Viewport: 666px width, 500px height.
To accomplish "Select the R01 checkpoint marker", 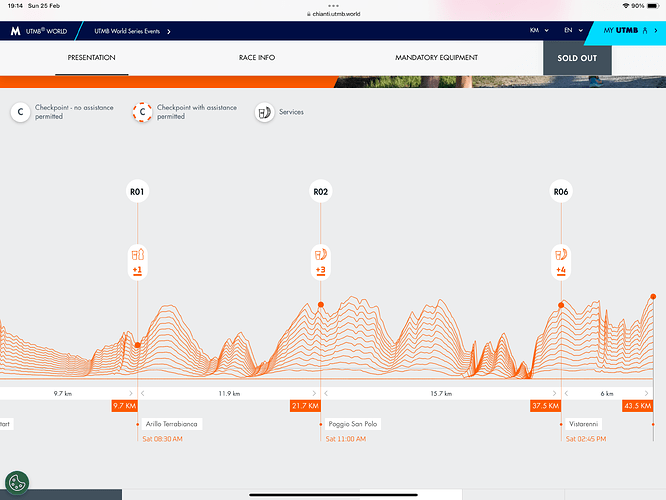I will (x=137, y=192).
